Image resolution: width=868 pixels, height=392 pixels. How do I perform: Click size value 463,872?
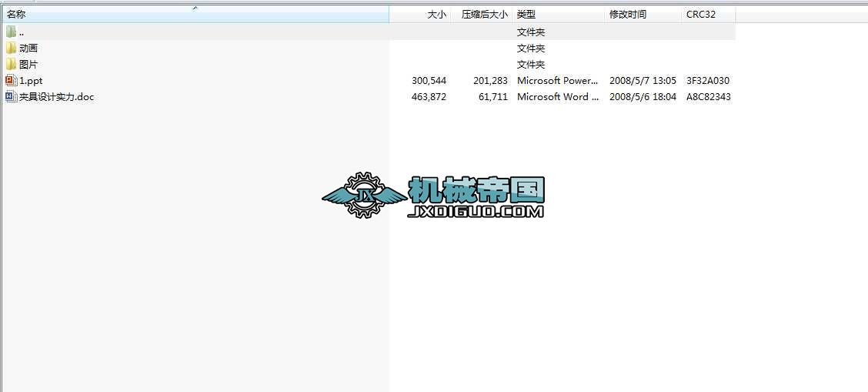[x=429, y=96]
